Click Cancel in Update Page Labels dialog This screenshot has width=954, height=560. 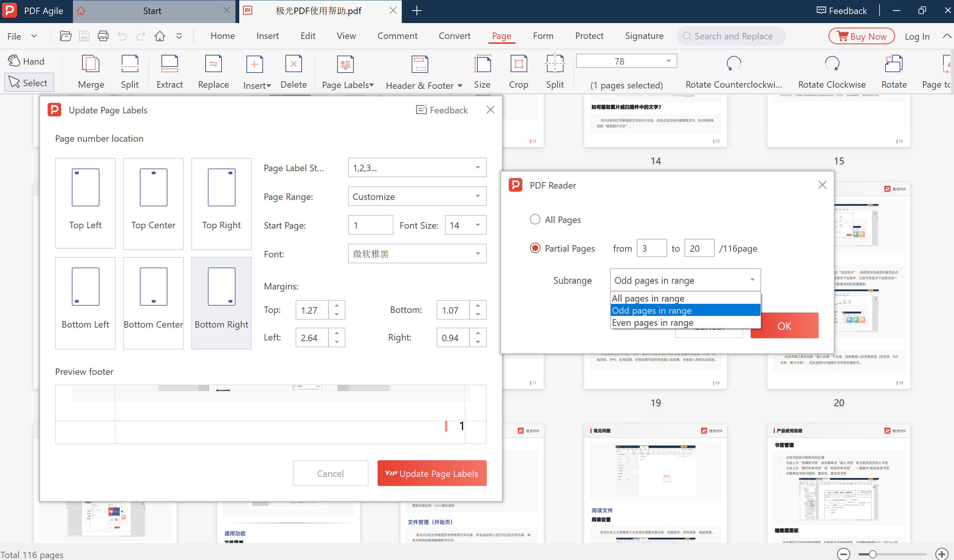[x=330, y=473]
